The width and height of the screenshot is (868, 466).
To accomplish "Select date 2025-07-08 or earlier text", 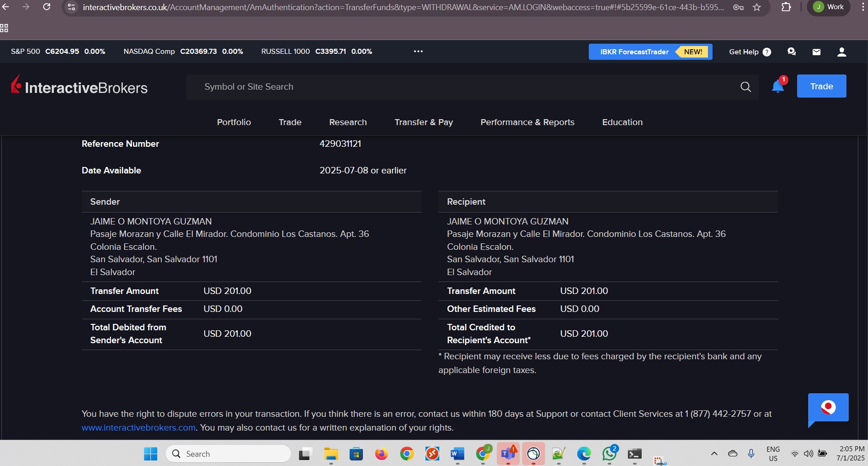I will (363, 170).
